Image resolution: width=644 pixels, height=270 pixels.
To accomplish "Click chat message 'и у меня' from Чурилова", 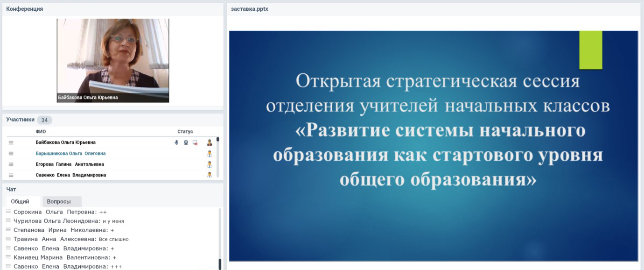I will pyautogui.click(x=113, y=221).
